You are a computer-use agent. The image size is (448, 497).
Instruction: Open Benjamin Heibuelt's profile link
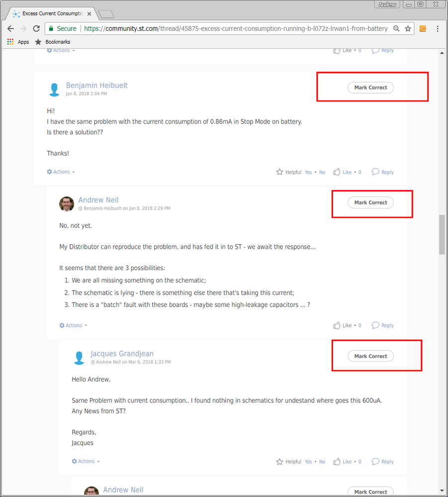click(x=96, y=85)
